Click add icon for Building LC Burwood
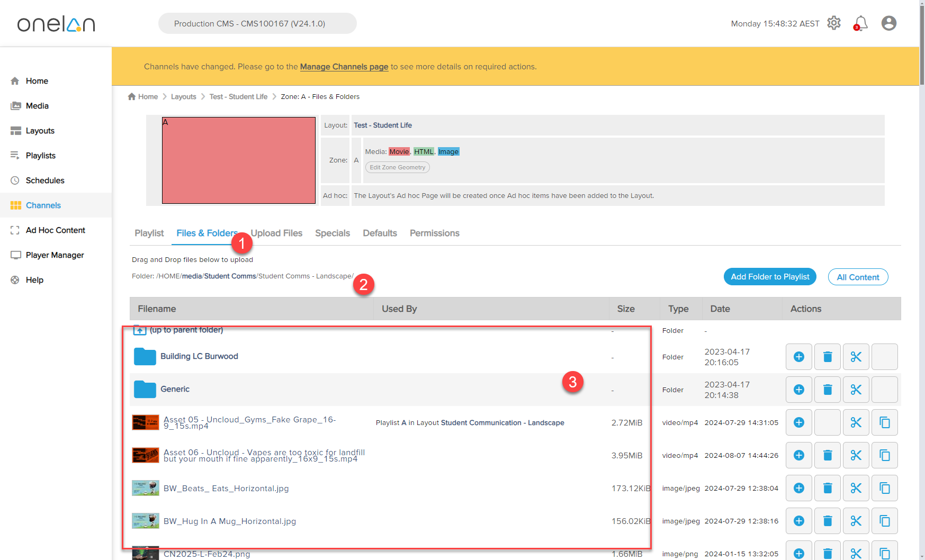 pyautogui.click(x=798, y=357)
